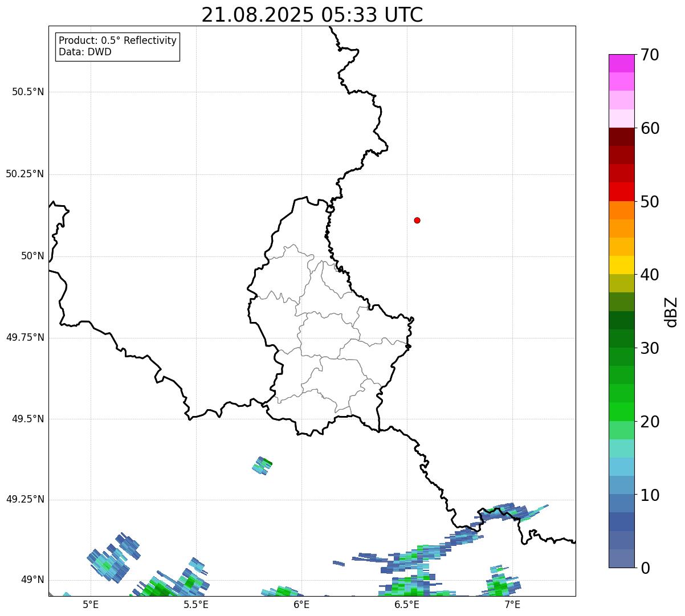
Task: Click the top magenta colorbar segment below 70
Action: pos(621,63)
